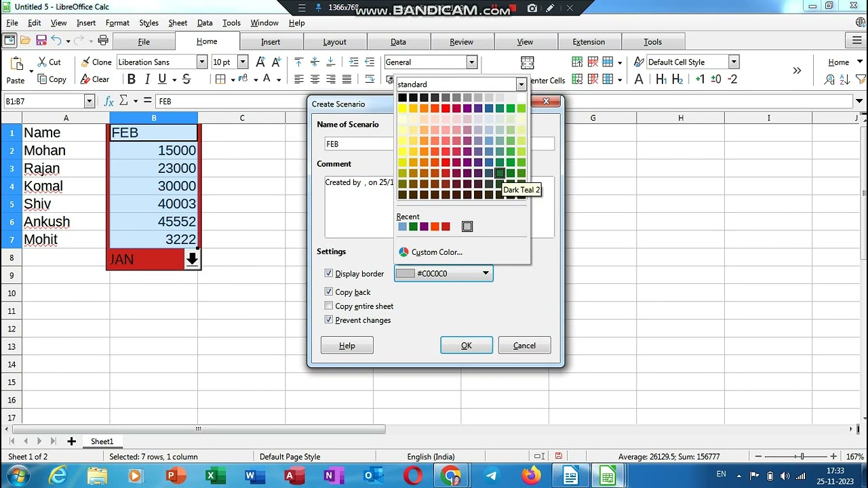868x488 pixels.
Task: Undo the last action
Action: 57,41
